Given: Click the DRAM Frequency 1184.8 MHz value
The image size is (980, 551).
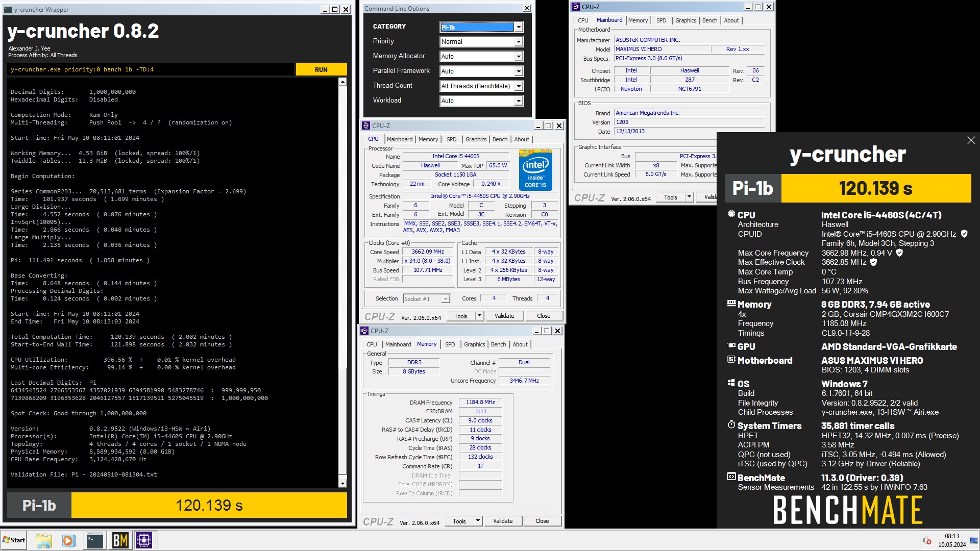Looking at the screenshot, I should coord(480,403).
